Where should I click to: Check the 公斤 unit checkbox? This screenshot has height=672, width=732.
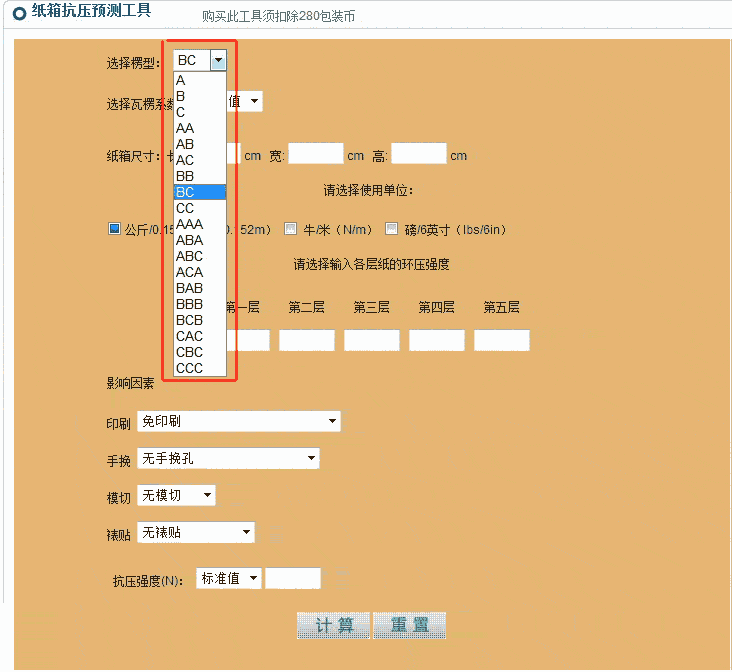pos(114,229)
